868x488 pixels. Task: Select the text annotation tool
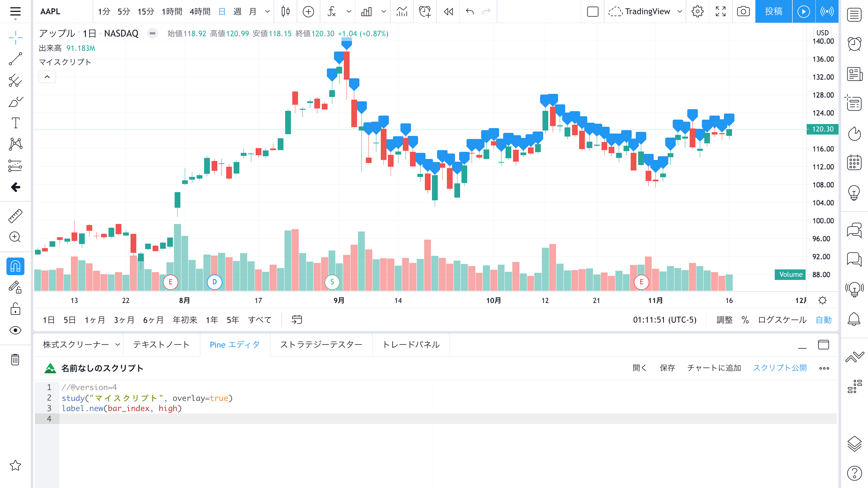pyautogui.click(x=15, y=123)
